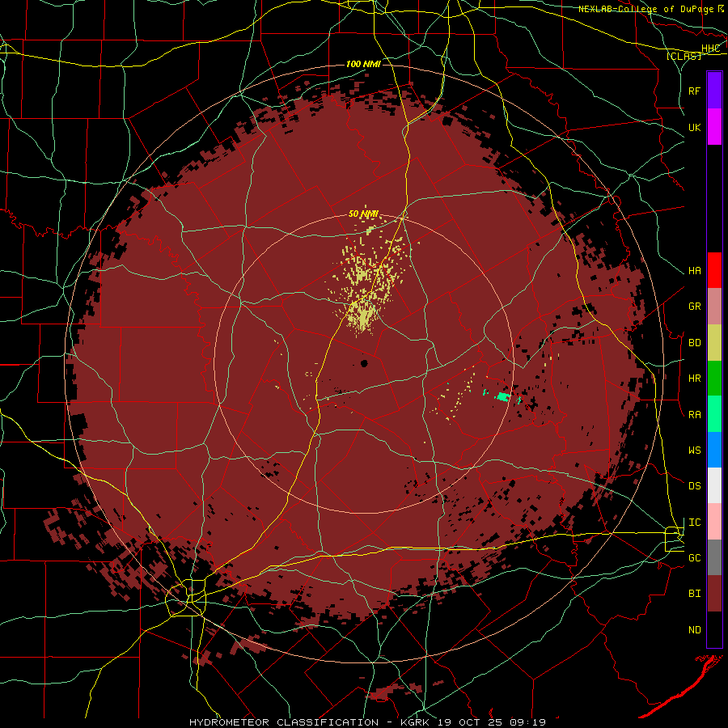Click the BI legend label

694,594
